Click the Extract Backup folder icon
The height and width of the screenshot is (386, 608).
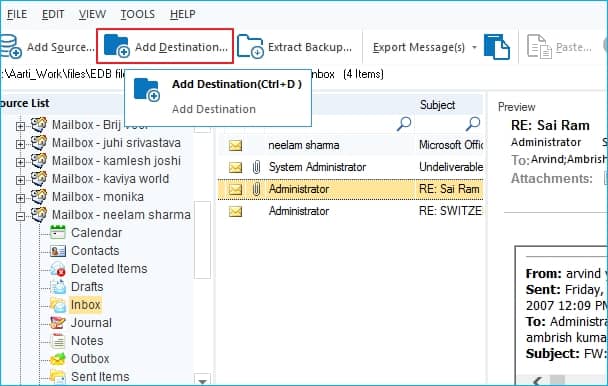click(250, 46)
